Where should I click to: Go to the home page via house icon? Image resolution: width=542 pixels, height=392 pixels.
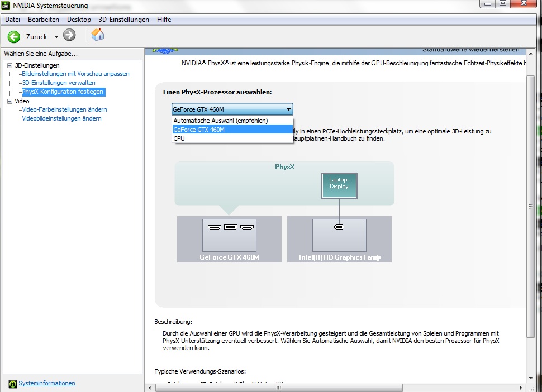(98, 35)
